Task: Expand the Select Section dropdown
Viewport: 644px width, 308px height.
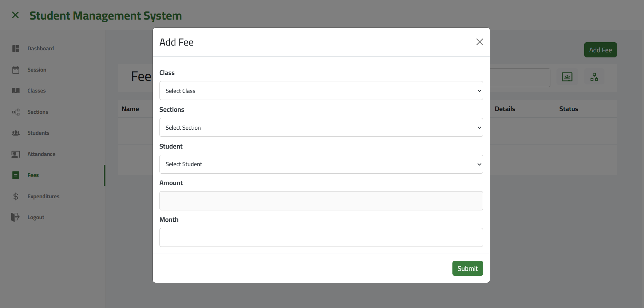Action: (321, 127)
